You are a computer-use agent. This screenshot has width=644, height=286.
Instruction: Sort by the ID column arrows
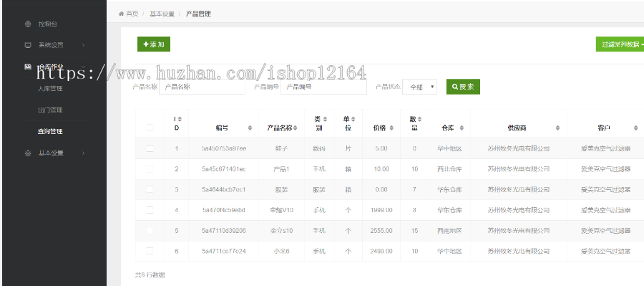[180, 119]
